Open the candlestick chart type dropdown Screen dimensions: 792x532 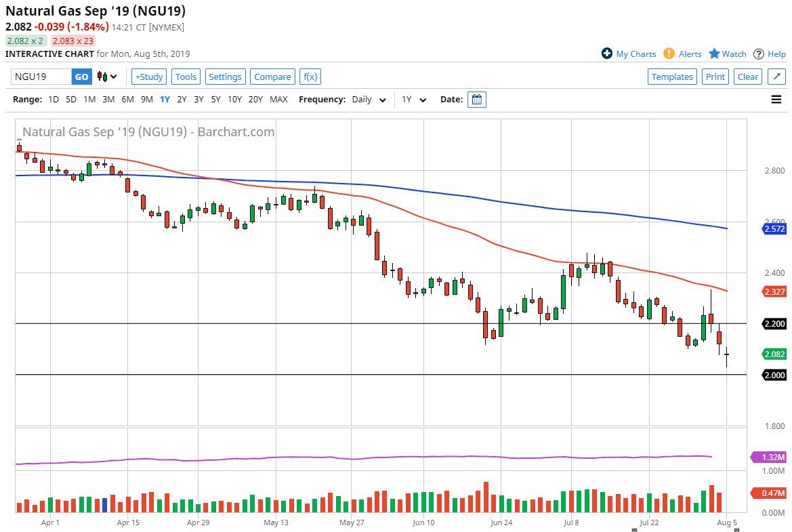point(107,77)
